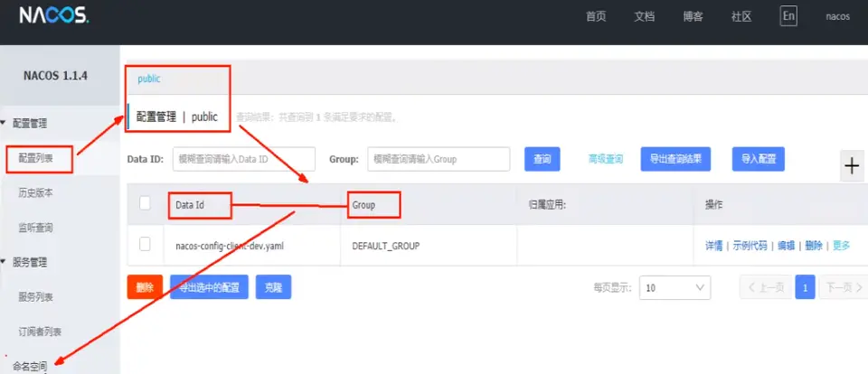Tick checkbox for nacos-config-client-dev.yaml row
Screen dimensions: 868x374
pyautogui.click(x=145, y=244)
